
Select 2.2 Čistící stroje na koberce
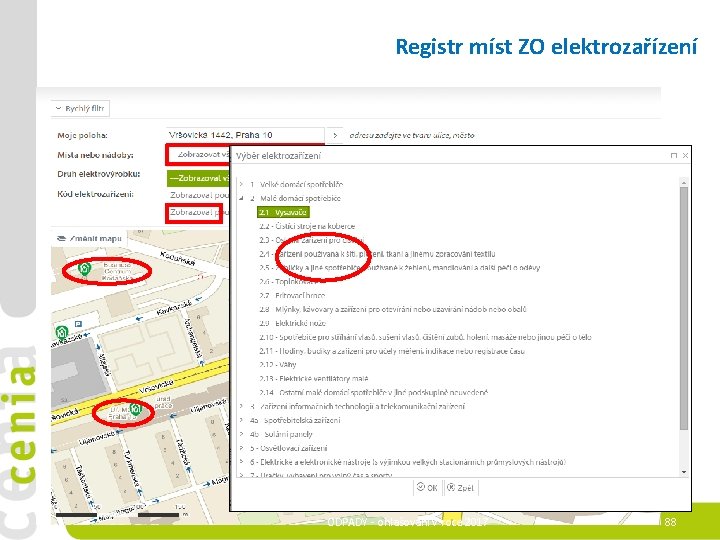[307, 226]
